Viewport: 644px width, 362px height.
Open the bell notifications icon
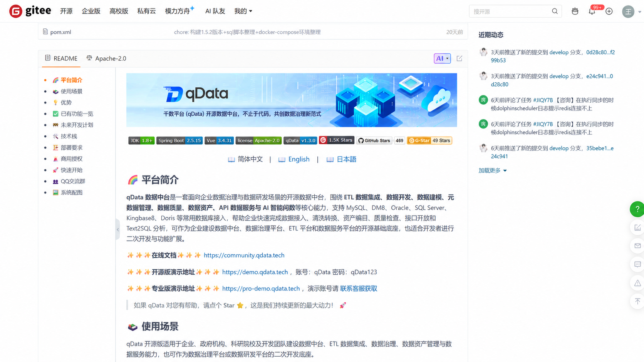point(592,12)
